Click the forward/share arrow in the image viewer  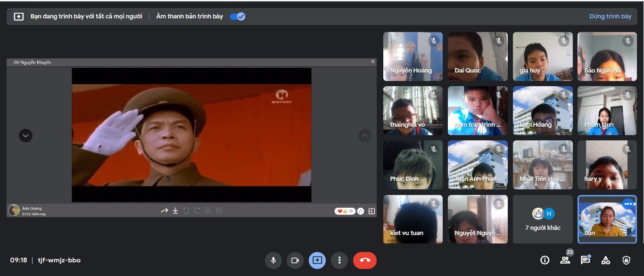pyautogui.click(x=164, y=211)
